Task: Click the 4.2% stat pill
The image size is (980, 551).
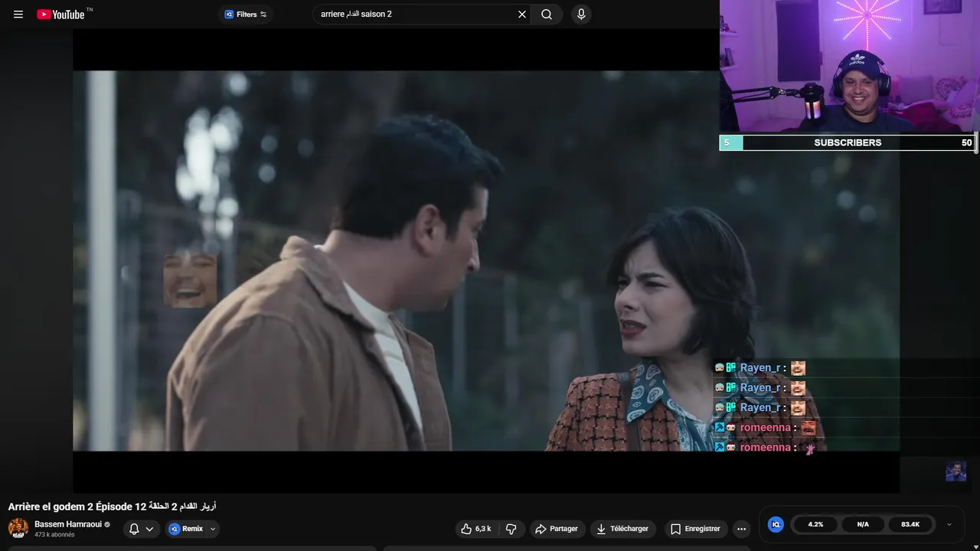Action: 815,524
